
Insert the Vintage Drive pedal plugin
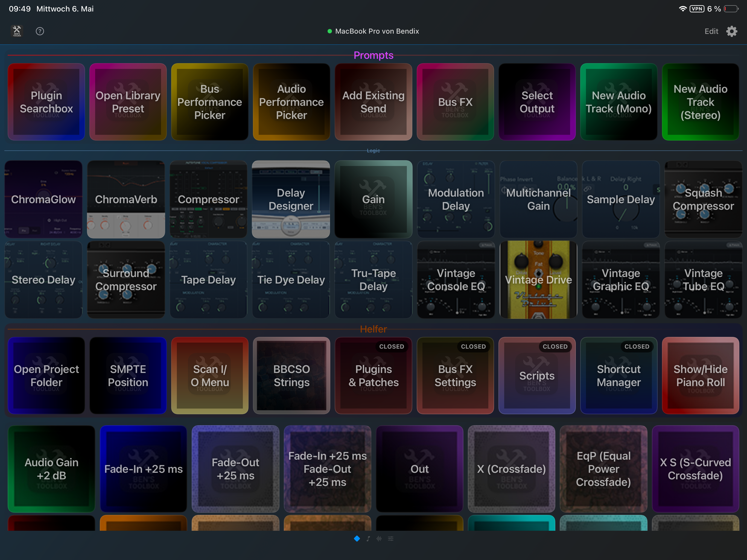tap(538, 280)
